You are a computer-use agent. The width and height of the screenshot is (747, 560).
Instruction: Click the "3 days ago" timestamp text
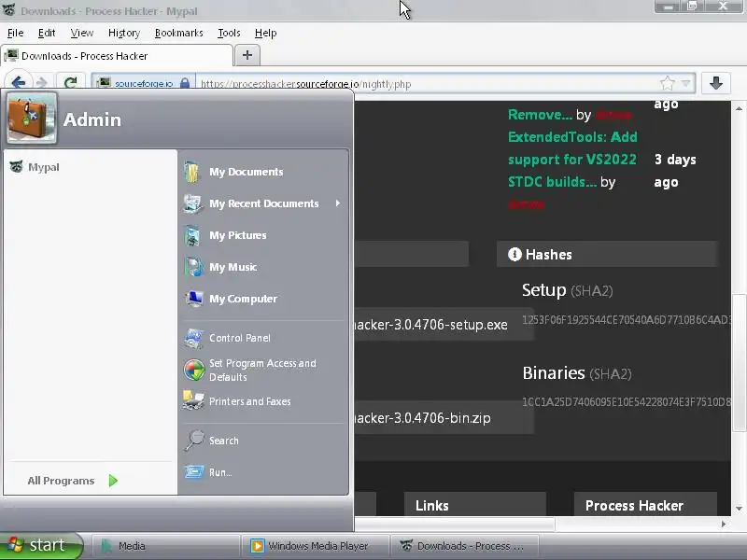674,171
